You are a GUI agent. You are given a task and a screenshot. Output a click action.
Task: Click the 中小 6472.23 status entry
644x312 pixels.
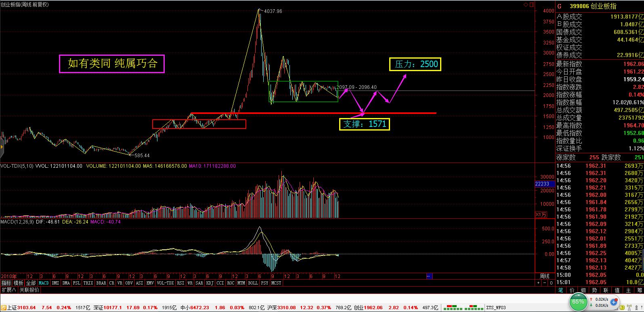194,308
